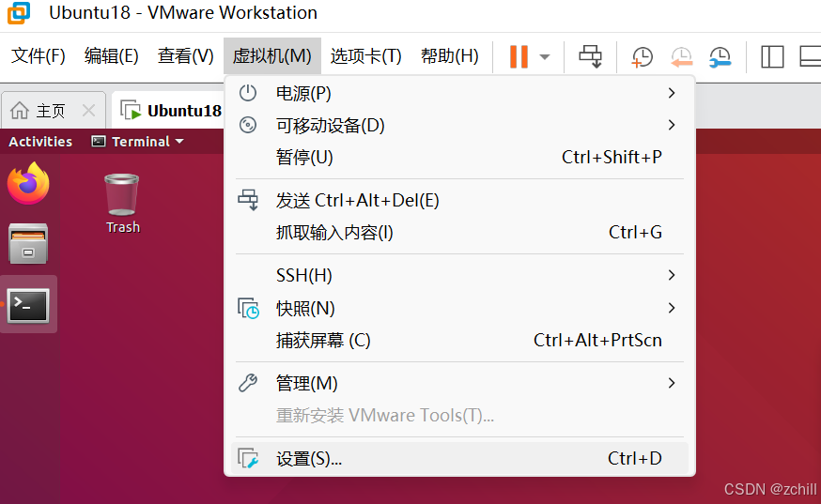Click the Ctrl+Shift+P shortcut text
821x504 pixels.
click(x=612, y=157)
